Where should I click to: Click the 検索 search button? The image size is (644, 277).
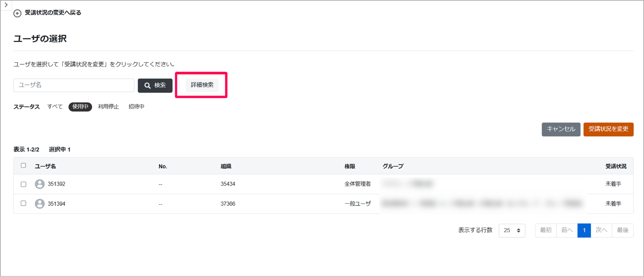pyautogui.click(x=155, y=86)
